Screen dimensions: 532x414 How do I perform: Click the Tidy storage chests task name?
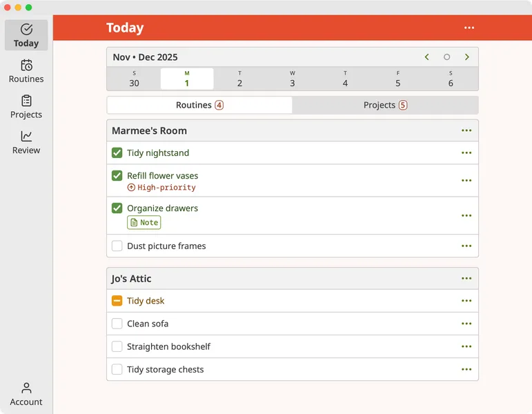coord(165,370)
